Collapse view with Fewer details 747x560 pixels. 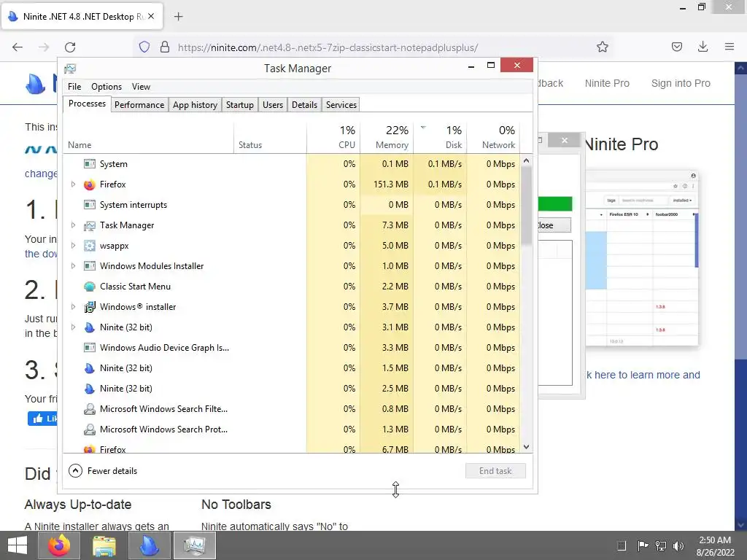pos(103,471)
